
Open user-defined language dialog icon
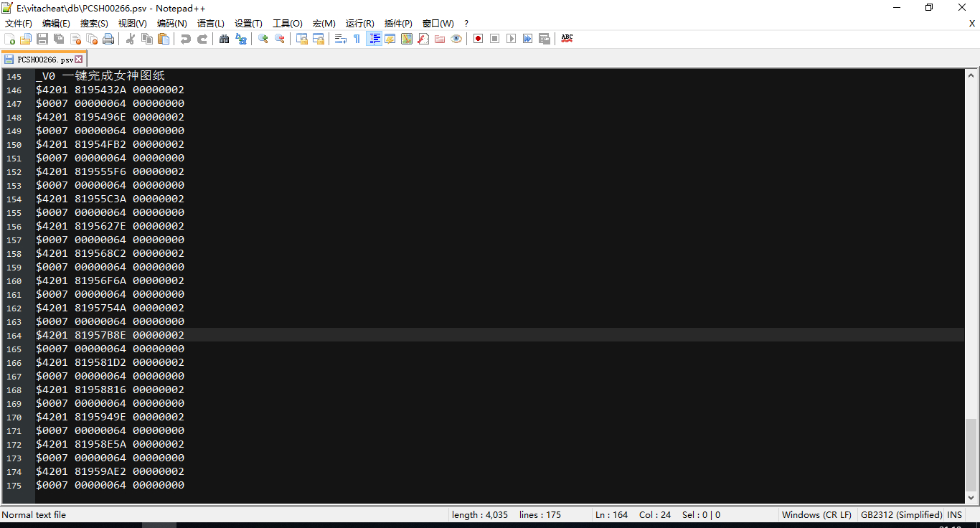(x=390, y=39)
